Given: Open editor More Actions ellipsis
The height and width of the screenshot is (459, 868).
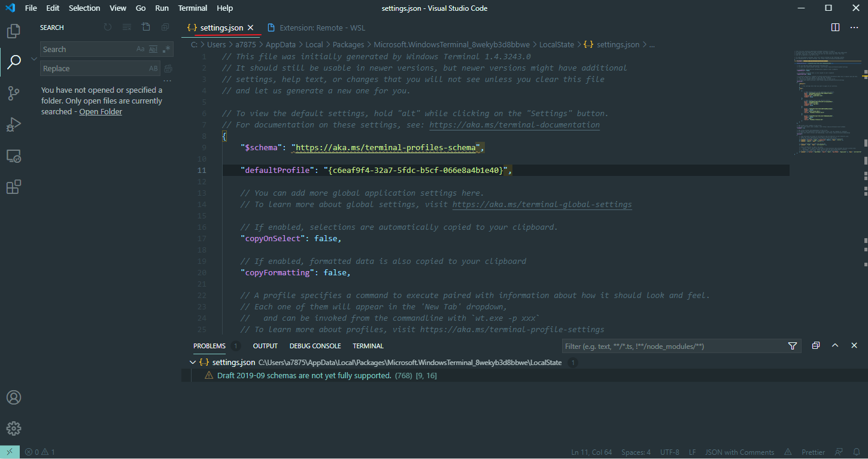Looking at the screenshot, I should (x=854, y=28).
